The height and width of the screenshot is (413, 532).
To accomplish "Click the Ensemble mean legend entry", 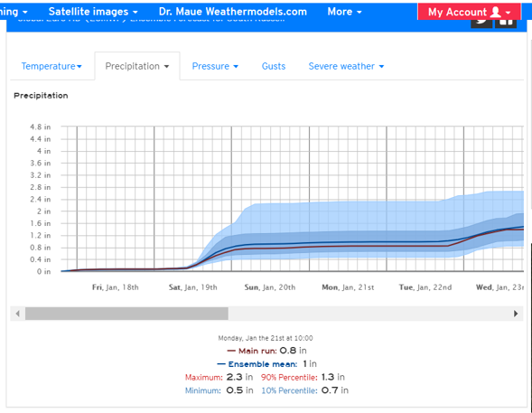I will point(266,364).
